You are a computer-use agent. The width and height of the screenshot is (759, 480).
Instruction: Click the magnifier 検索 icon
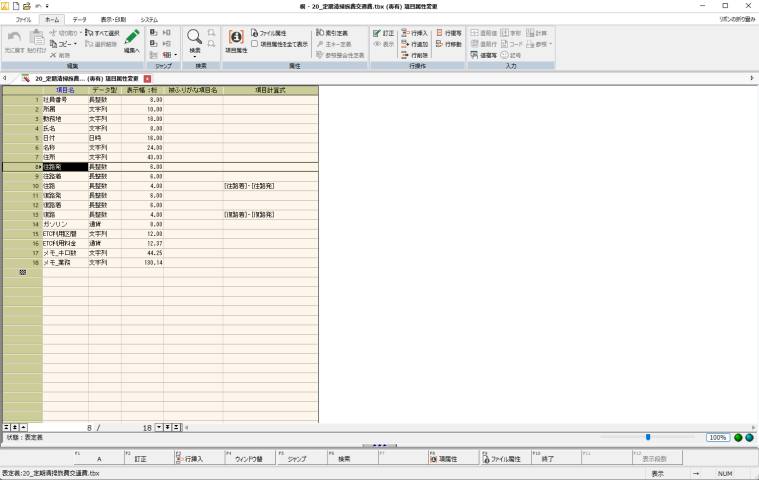click(x=194, y=37)
